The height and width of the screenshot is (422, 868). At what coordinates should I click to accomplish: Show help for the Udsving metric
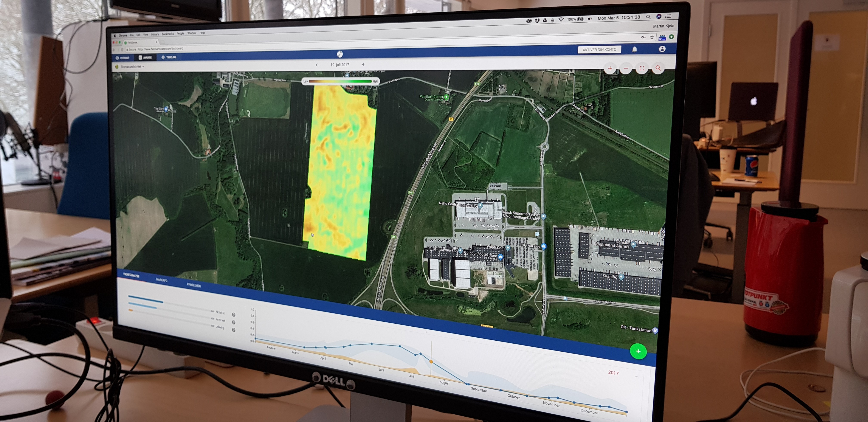click(234, 330)
